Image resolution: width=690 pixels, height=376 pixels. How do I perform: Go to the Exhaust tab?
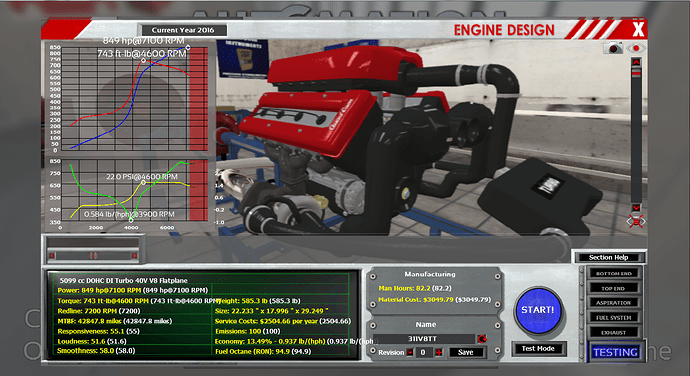[x=613, y=332]
